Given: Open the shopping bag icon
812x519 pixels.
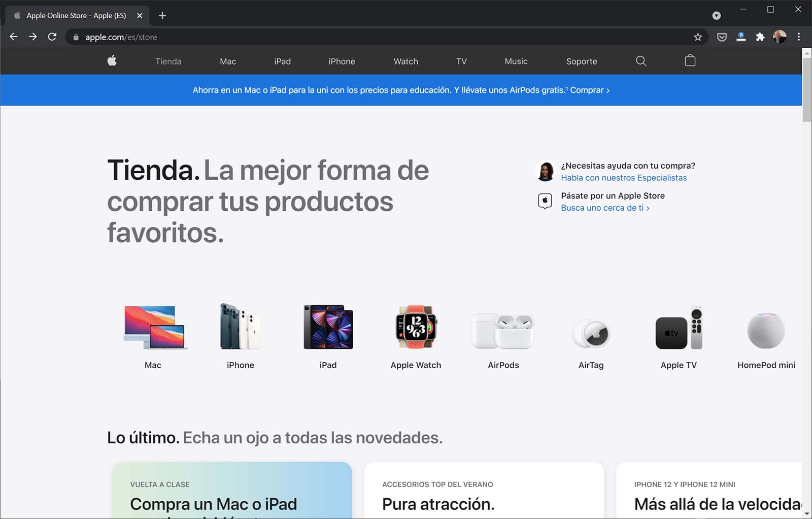Looking at the screenshot, I should pyautogui.click(x=690, y=60).
